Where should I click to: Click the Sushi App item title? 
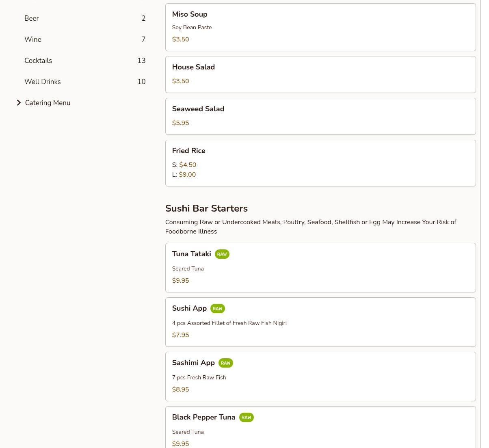pos(189,308)
